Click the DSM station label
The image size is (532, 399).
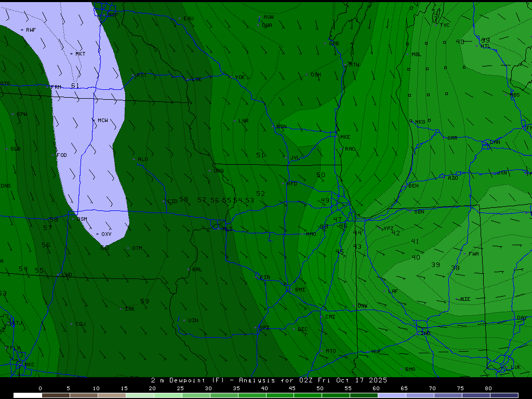click(82, 219)
